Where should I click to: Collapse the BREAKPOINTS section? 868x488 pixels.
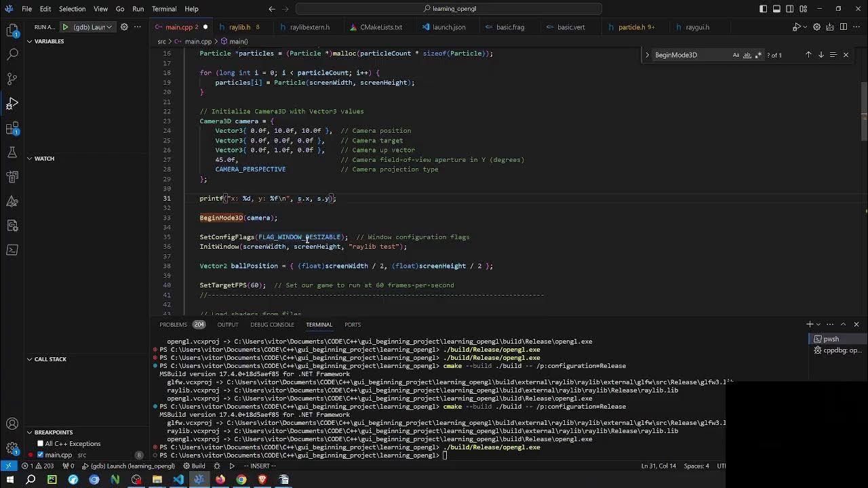(87, 432)
